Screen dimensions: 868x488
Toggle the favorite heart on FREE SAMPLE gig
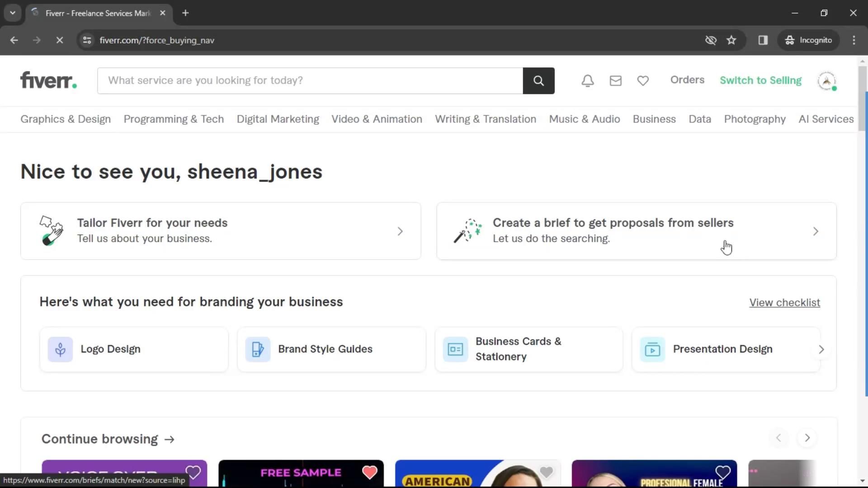pyautogui.click(x=369, y=473)
